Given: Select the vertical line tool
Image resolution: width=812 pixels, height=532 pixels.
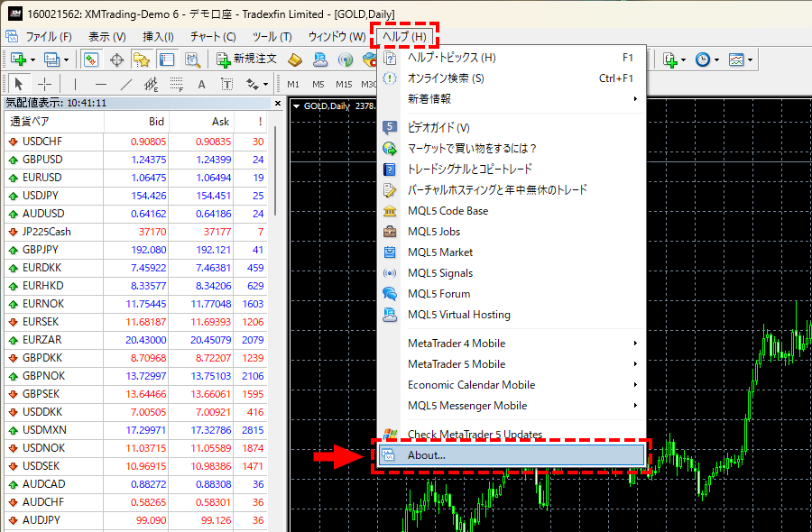Looking at the screenshot, I should tap(75, 84).
